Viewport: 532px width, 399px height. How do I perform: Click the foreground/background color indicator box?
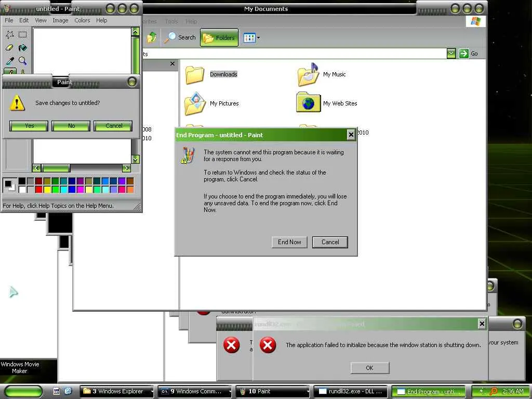point(9,185)
